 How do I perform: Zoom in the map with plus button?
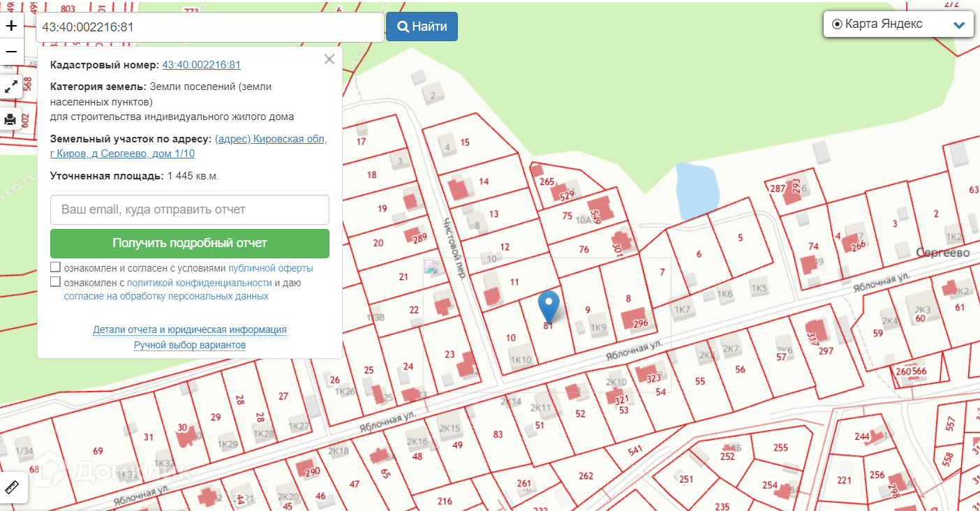point(11,27)
